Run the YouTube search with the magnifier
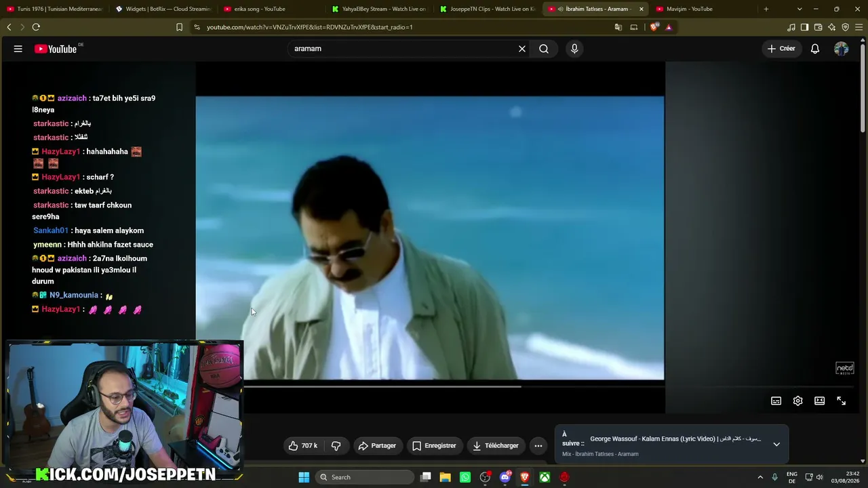 [544, 49]
